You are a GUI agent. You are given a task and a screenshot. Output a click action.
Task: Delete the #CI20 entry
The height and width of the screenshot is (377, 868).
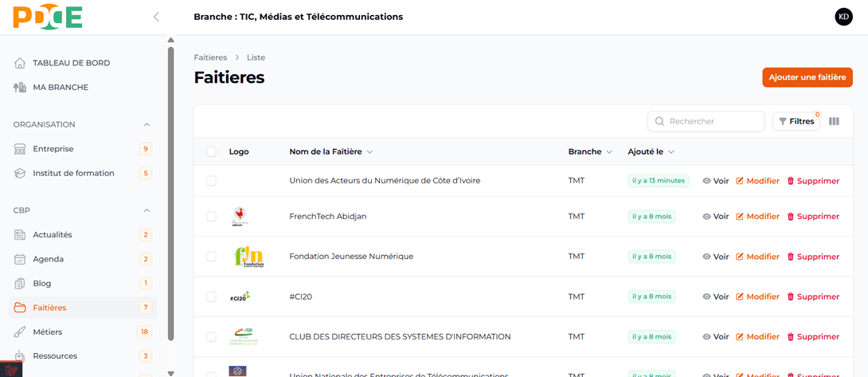(x=813, y=296)
